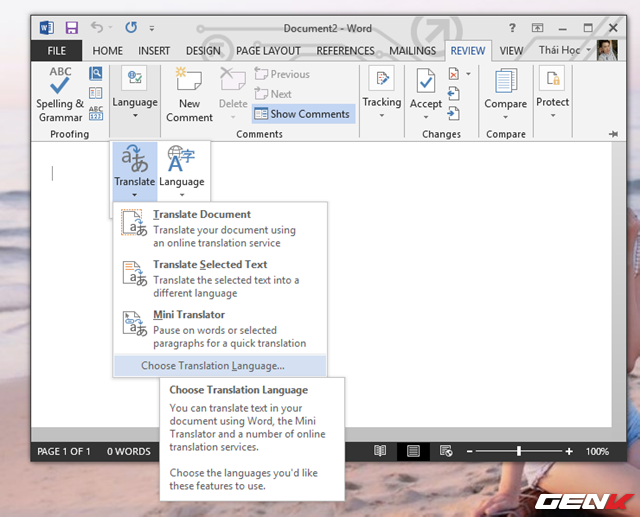Open zoom dialog via 100% label
The image size is (640, 517).
coord(597,451)
